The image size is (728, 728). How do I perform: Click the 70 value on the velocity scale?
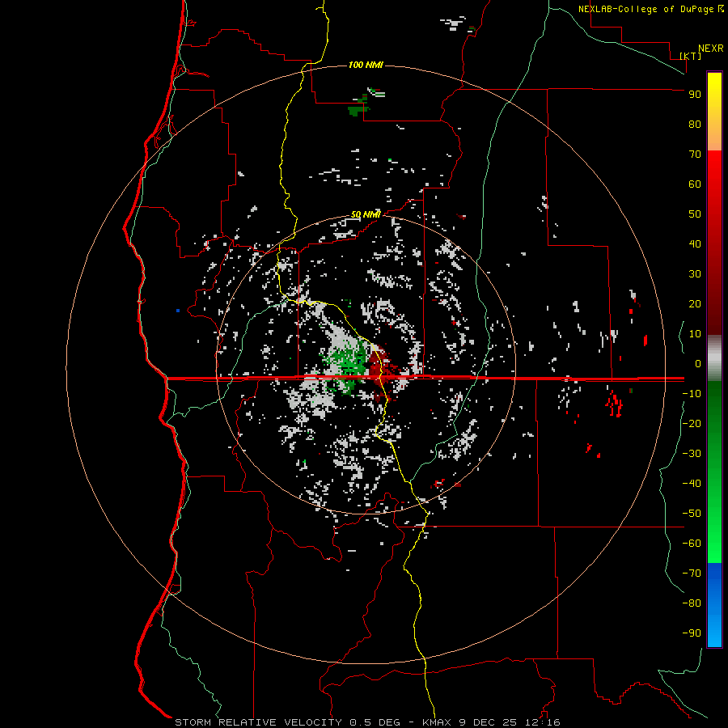[x=695, y=154]
